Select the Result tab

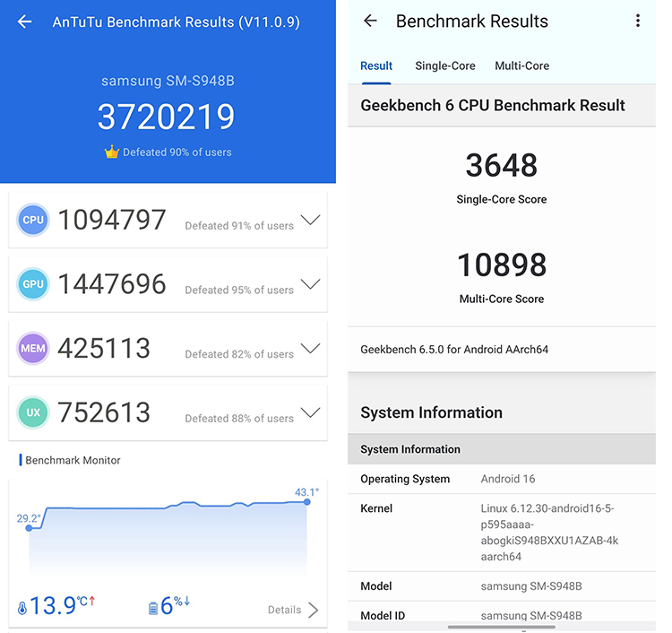click(x=376, y=65)
